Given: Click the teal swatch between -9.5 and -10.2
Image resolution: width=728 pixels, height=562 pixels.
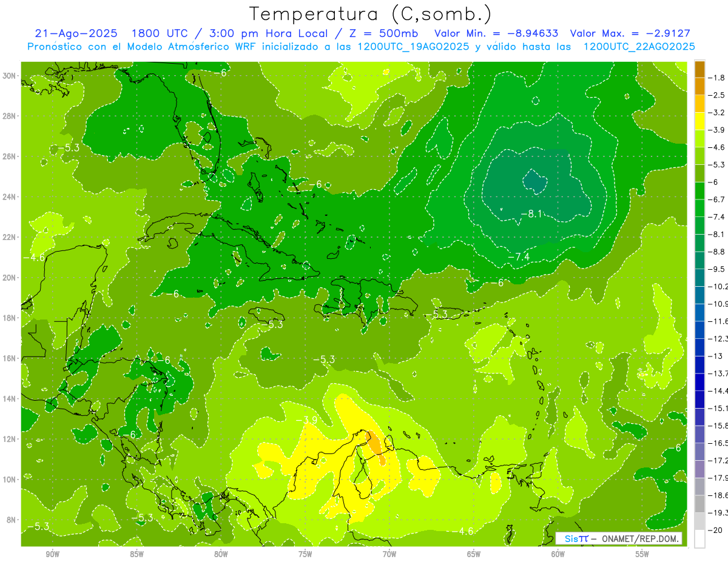Looking at the screenshot, I should pos(699,278).
